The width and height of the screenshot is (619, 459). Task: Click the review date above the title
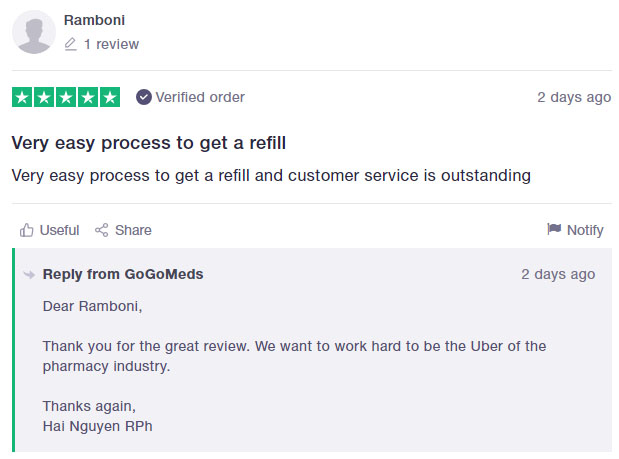(573, 97)
